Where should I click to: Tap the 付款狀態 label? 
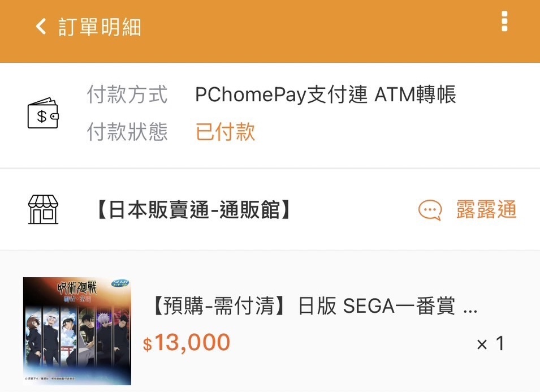(127, 132)
